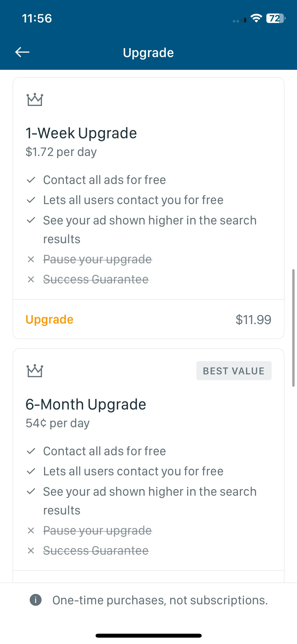This screenshot has height=644, width=297.
Task: Tap the vertical scrollbar on the right edge
Action: click(293, 328)
